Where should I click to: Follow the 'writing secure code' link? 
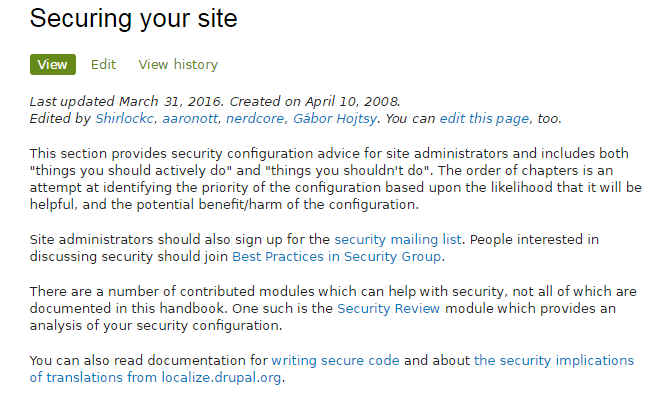click(x=336, y=361)
